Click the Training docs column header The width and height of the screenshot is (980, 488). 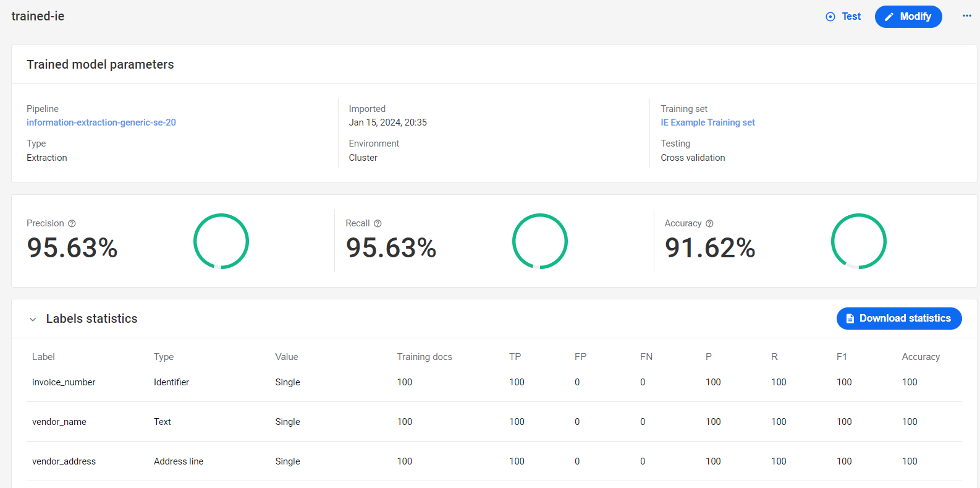[425, 357]
